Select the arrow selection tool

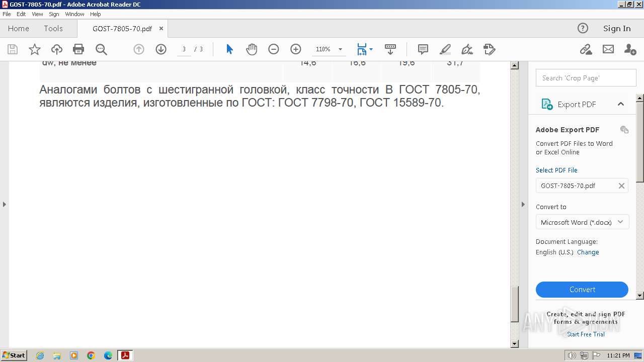click(229, 49)
